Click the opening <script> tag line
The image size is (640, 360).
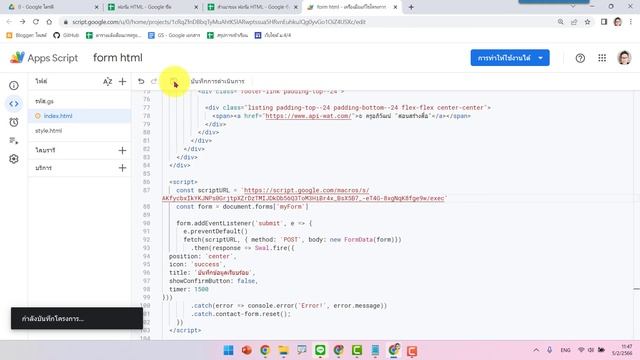pos(183,182)
